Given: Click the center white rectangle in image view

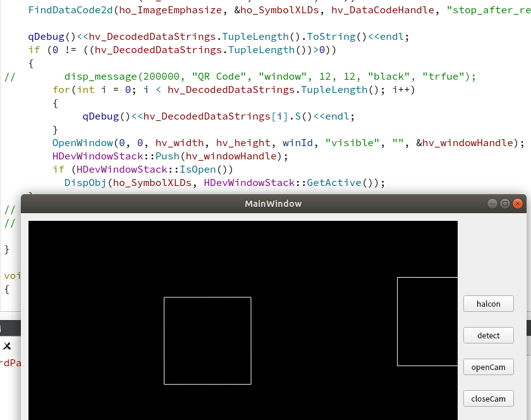Looking at the screenshot, I should tap(207, 341).
